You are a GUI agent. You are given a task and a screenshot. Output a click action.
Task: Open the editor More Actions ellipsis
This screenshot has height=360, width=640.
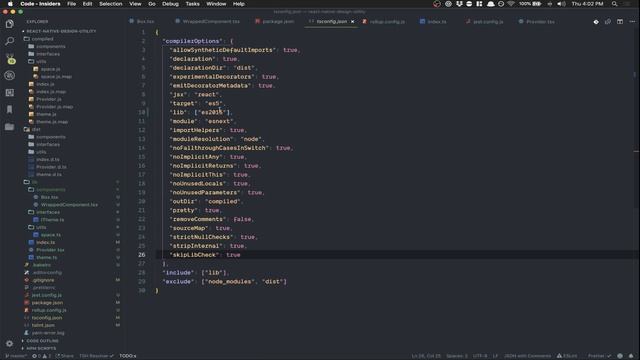[x=632, y=22]
